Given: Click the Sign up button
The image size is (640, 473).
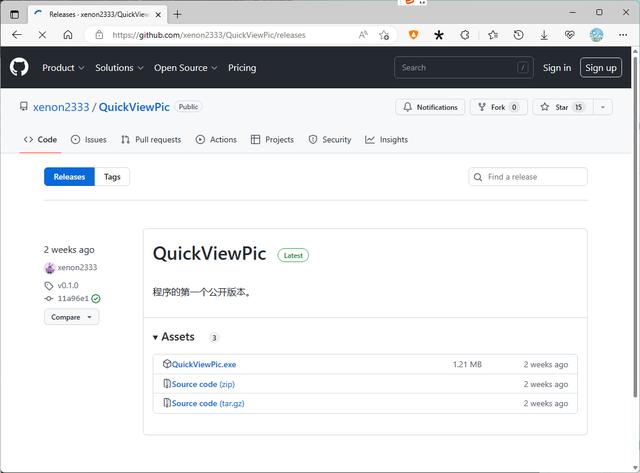Looking at the screenshot, I should click(601, 68).
